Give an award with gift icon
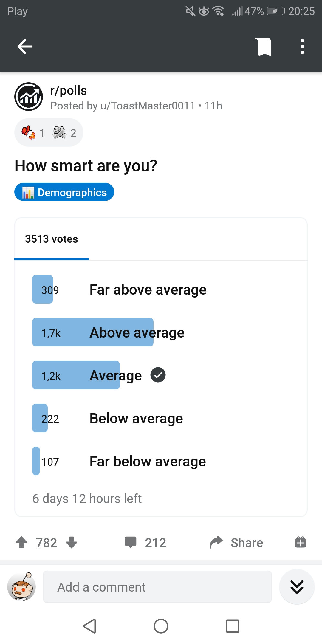The height and width of the screenshot is (644, 322). click(x=300, y=542)
